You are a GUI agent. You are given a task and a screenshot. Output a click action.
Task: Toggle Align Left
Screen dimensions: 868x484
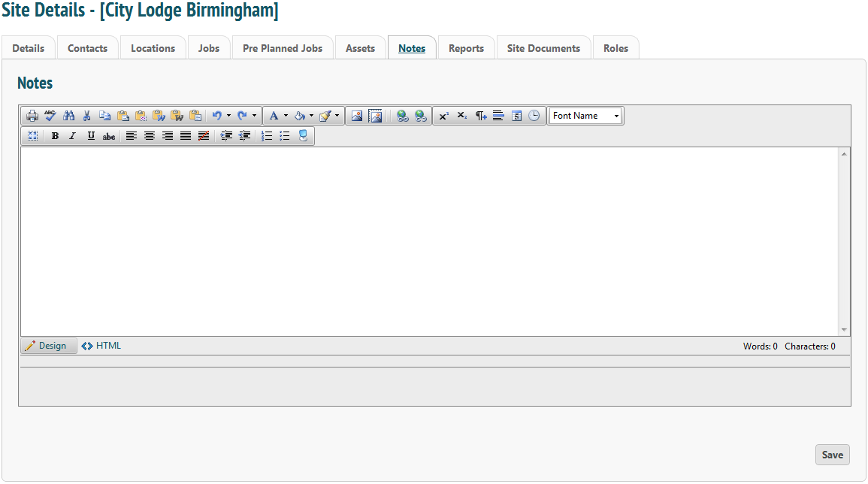(x=132, y=136)
